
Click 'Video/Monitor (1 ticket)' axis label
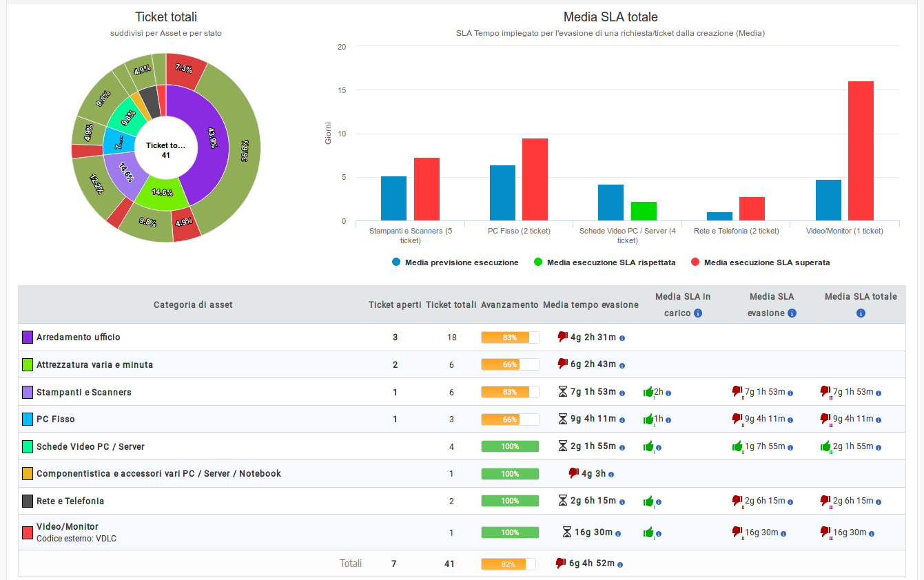pyautogui.click(x=845, y=231)
